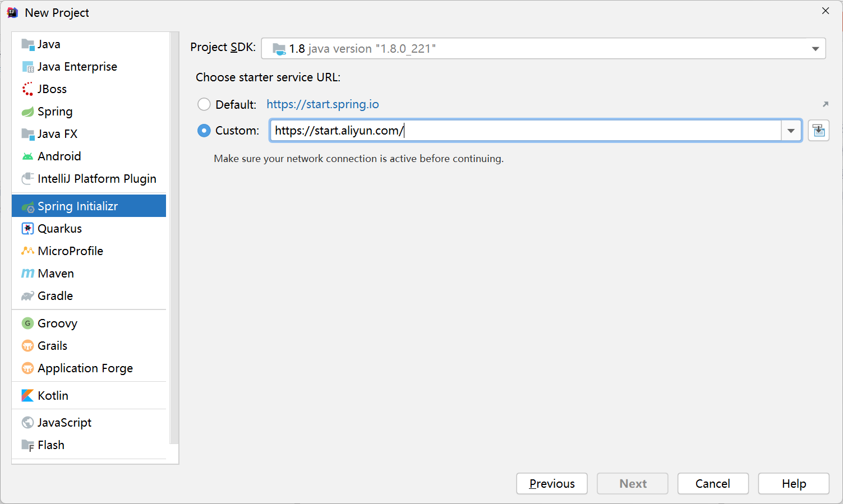Image resolution: width=843 pixels, height=504 pixels.
Task: Click the Java folder icon in sidebar
Action: [27, 44]
